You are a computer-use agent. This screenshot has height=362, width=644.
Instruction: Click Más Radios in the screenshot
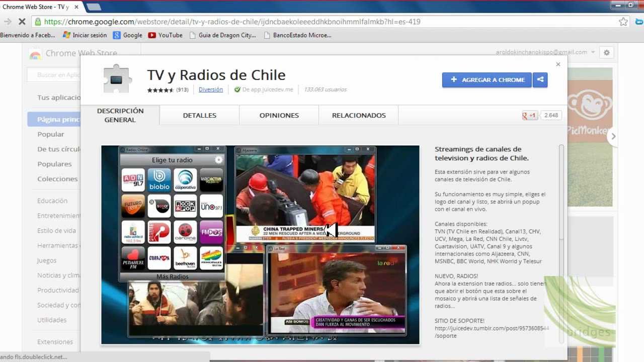point(173,277)
